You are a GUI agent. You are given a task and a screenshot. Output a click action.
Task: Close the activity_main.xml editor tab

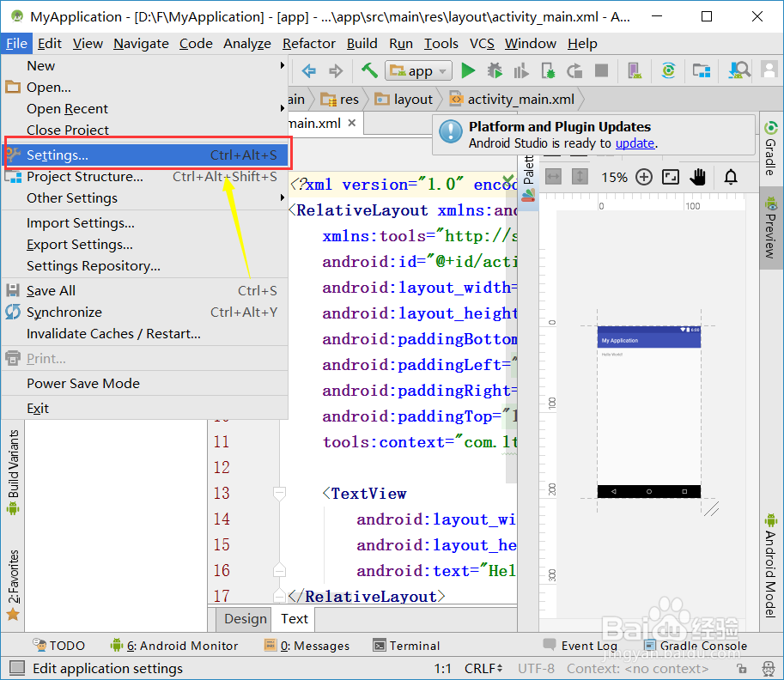click(352, 123)
